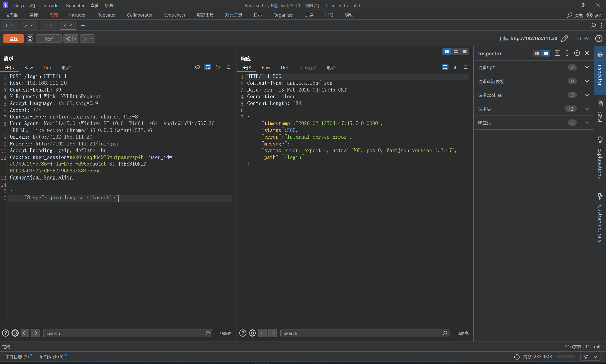
Task: Open Custom actions lightning side panel
Action: 600,196
